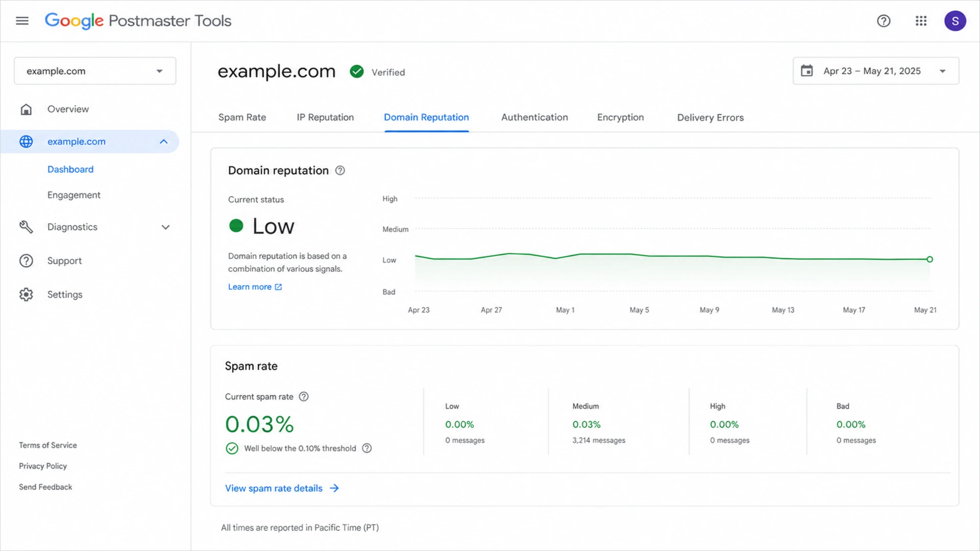Screen dimensions: 980x551
Task: Click the green Low status dot
Action: coord(236,226)
